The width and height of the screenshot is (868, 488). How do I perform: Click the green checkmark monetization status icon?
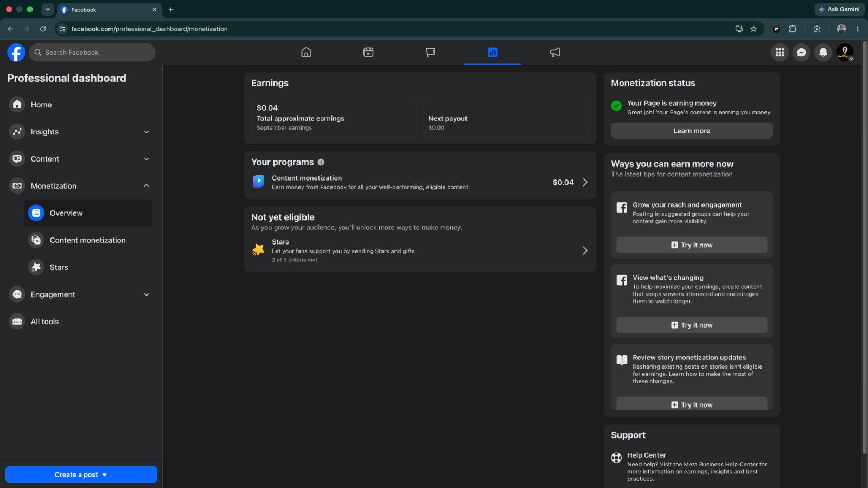click(x=616, y=106)
